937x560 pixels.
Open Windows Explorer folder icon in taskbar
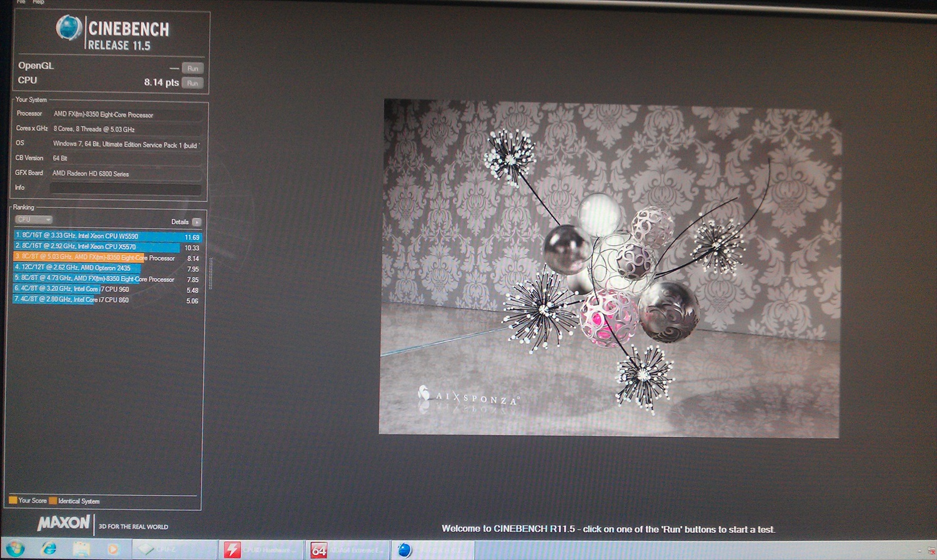click(x=81, y=549)
